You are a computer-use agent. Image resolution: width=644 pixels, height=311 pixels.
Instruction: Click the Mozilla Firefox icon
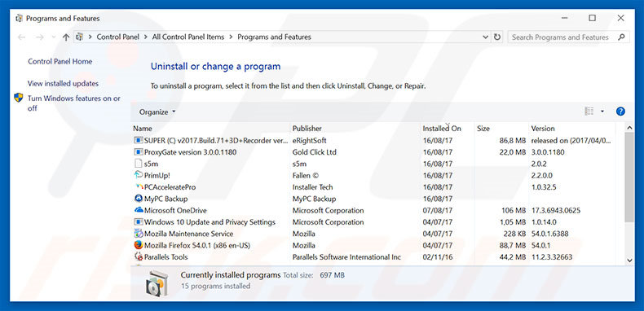point(139,245)
